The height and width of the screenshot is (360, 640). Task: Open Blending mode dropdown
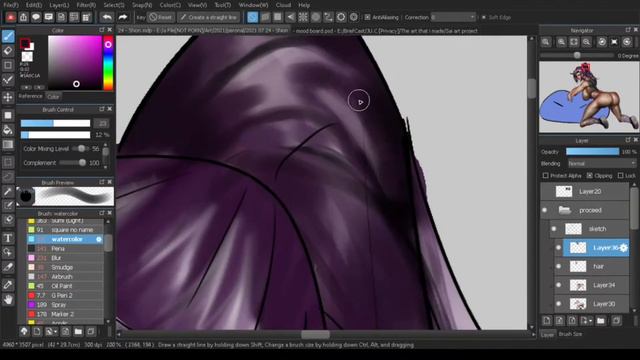click(602, 163)
